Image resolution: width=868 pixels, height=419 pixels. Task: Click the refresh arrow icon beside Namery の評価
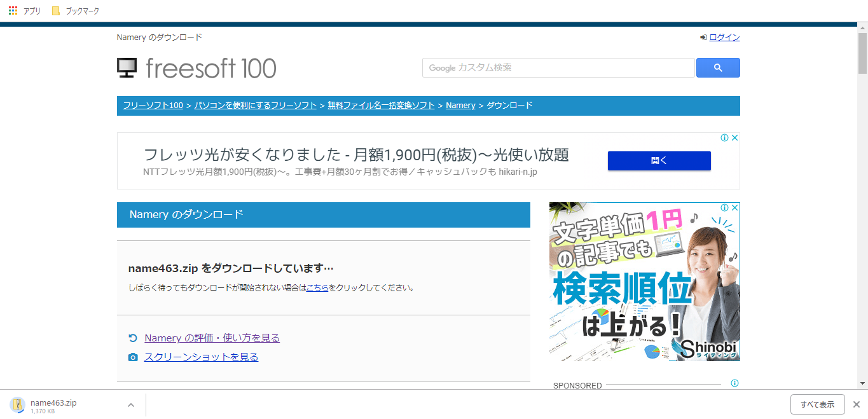tap(132, 338)
